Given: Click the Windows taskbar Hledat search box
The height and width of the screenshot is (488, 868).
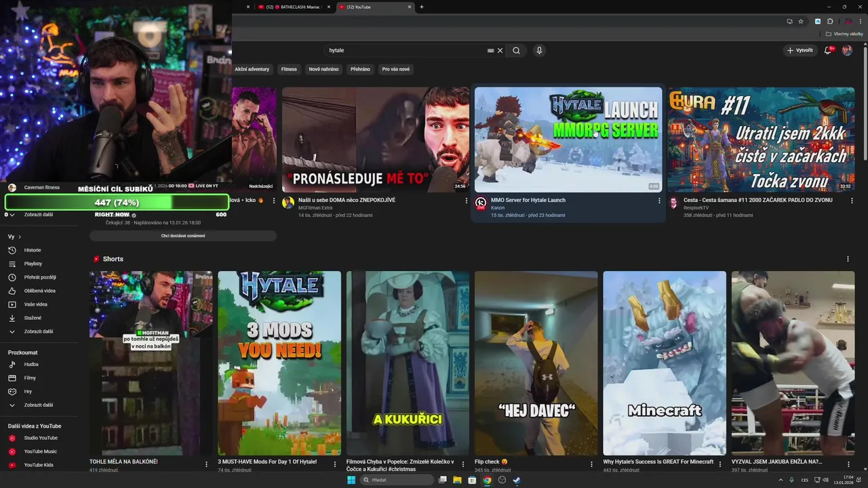Looking at the screenshot, I should pyautogui.click(x=397, y=480).
